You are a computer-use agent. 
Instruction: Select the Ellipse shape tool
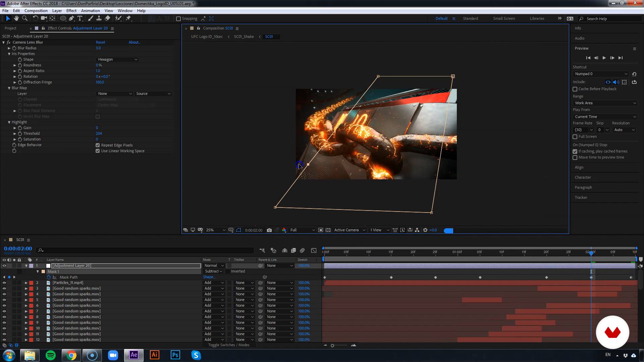coord(63,18)
